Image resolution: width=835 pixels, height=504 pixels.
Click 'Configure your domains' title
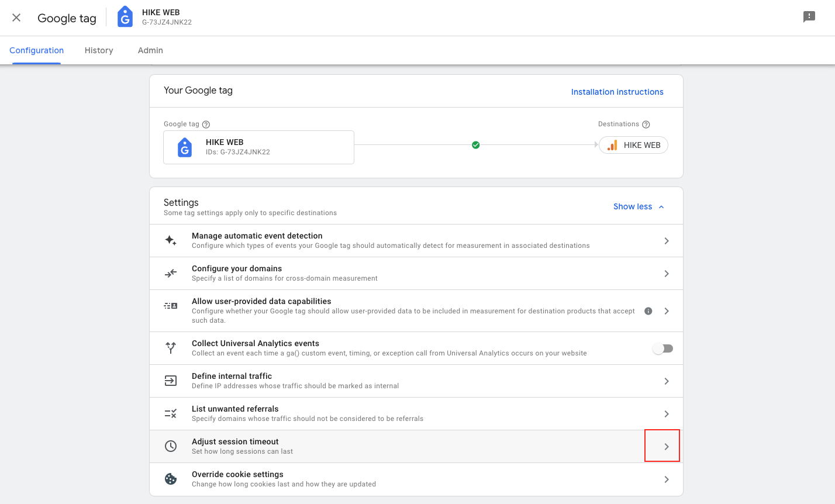coord(237,268)
